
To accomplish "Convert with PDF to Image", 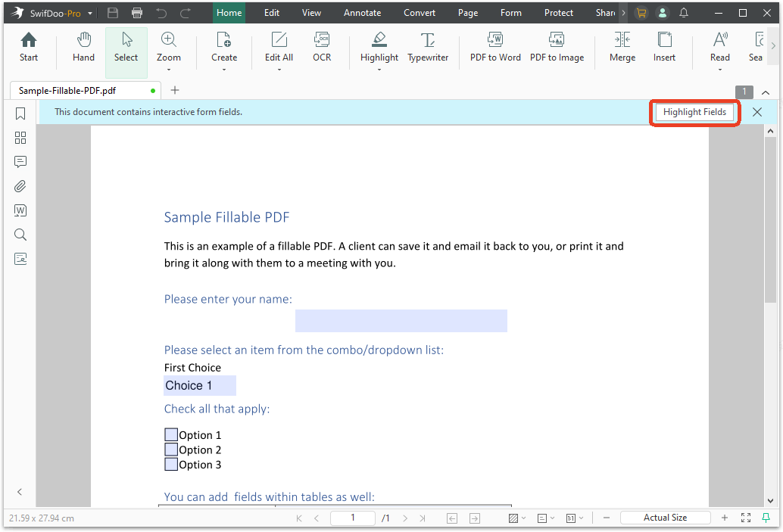I will [x=557, y=47].
